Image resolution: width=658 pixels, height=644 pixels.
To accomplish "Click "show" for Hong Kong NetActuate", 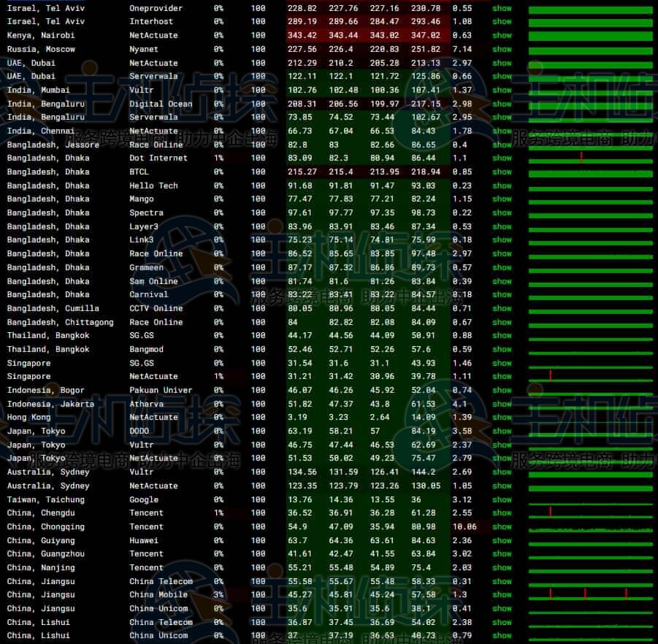I will coord(502,417).
